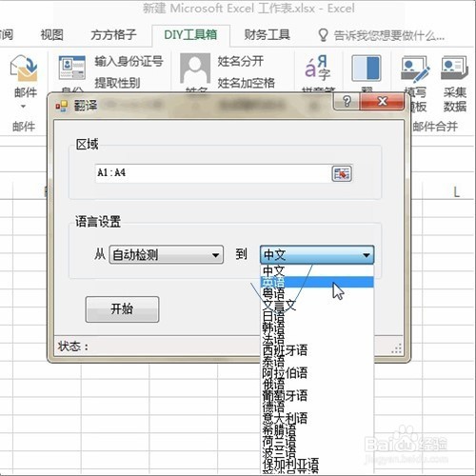Select 日语 in the language list

(317, 316)
